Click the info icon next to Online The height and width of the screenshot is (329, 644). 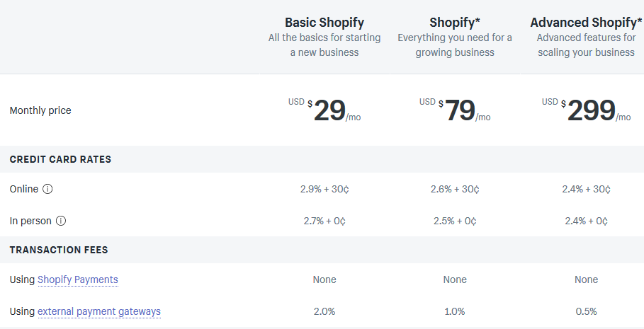pos(47,189)
